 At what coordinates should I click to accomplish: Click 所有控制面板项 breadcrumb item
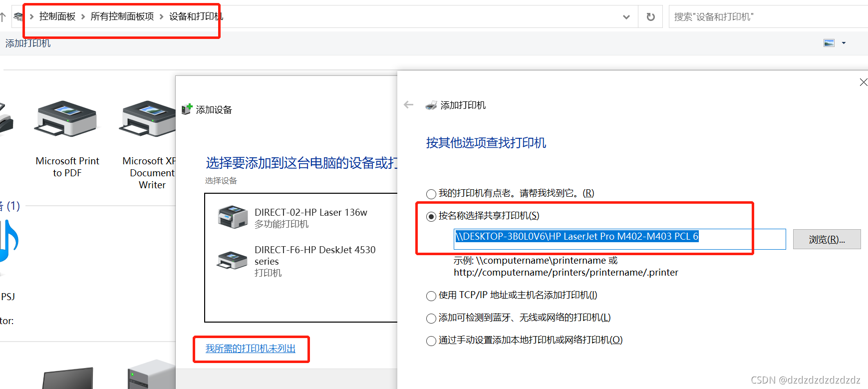(122, 16)
